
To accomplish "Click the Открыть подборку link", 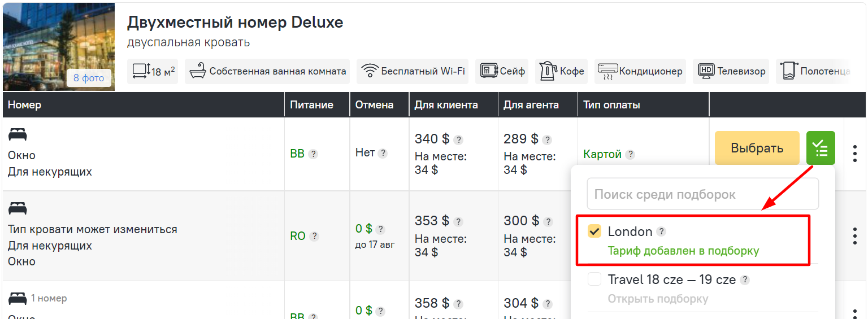I will (x=658, y=299).
